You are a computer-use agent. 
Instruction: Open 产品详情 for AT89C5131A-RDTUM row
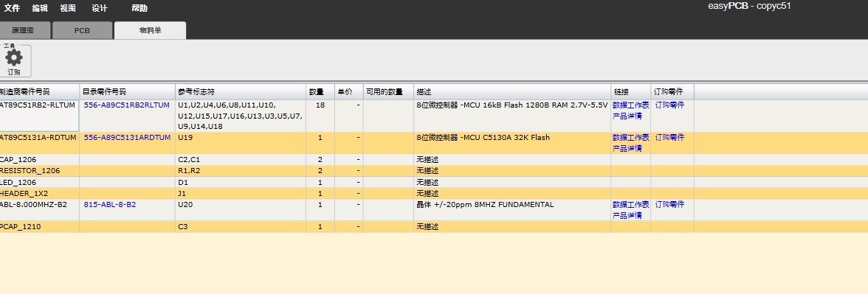pyautogui.click(x=627, y=149)
